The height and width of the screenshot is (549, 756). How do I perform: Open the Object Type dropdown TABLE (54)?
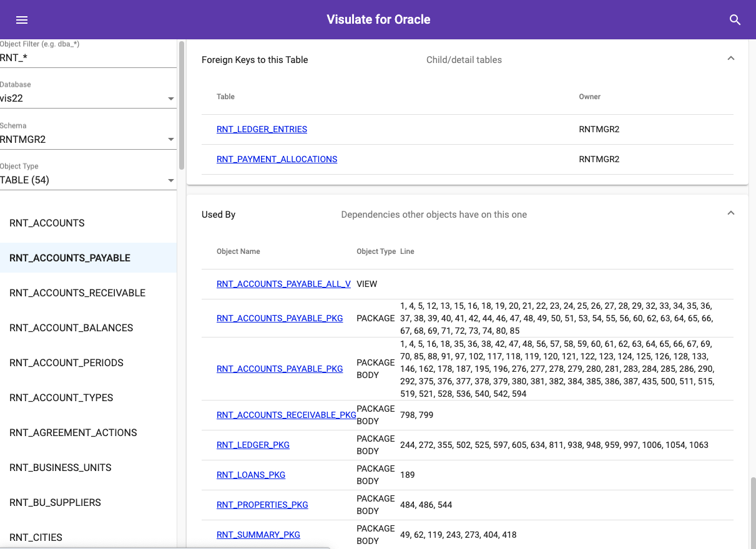click(87, 180)
